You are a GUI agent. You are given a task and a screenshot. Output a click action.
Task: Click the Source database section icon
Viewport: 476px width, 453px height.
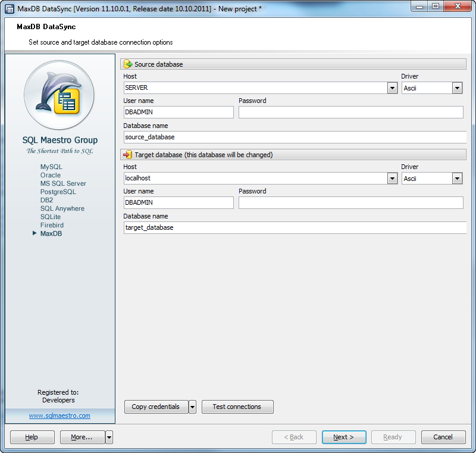127,64
